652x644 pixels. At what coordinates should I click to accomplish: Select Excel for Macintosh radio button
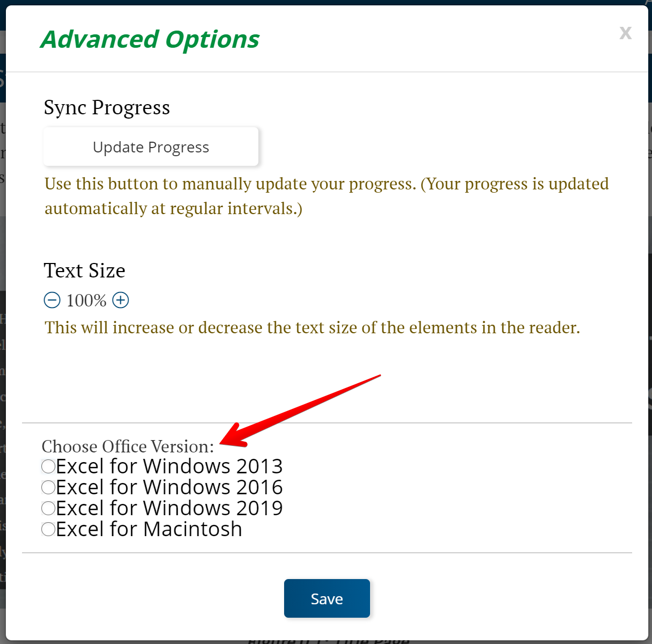coord(48,529)
